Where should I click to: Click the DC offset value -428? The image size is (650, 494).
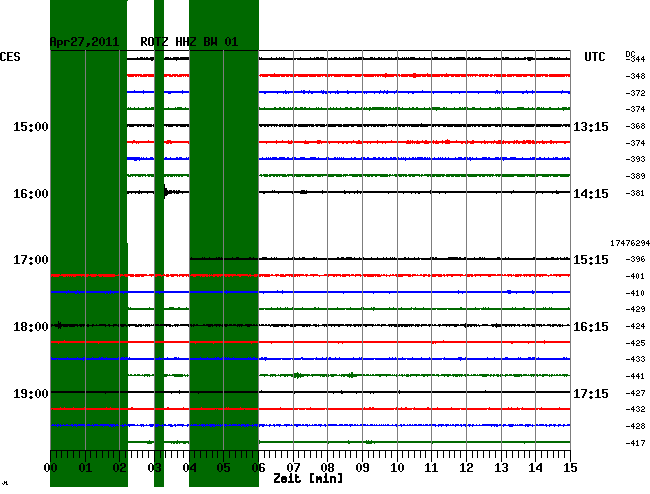[635, 426]
